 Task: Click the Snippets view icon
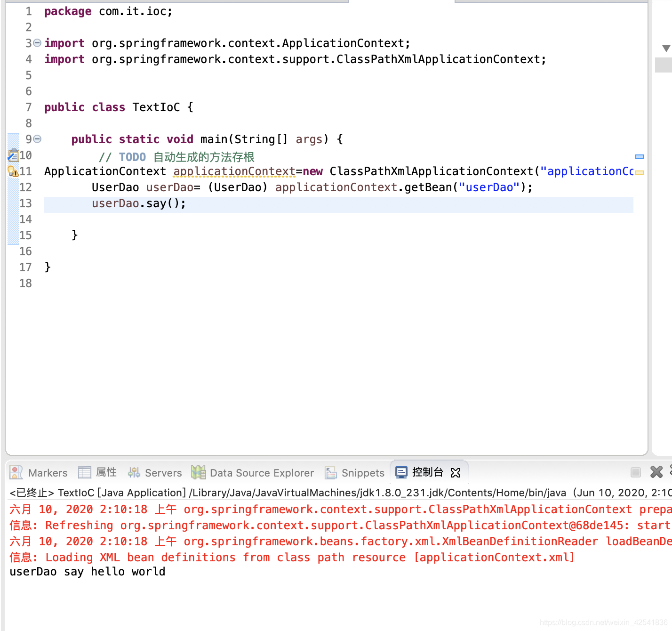(331, 472)
